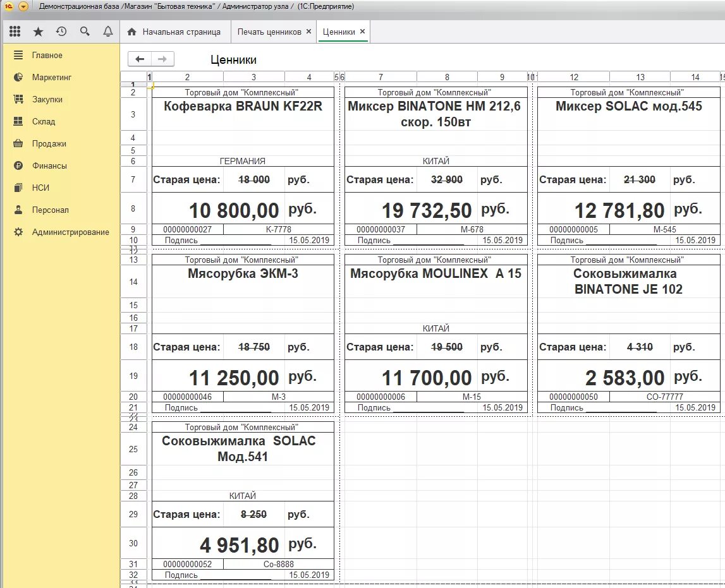This screenshot has width=725, height=588.
Task: Select column header 13
Action: click(x=640, y=77)
